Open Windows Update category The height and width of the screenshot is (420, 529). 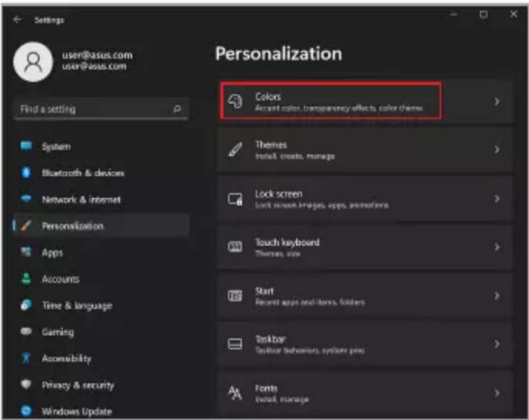[101, 411]
